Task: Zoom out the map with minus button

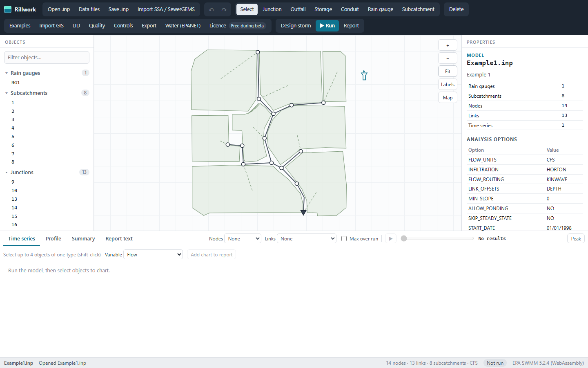Action: click(x=448, y=58)
